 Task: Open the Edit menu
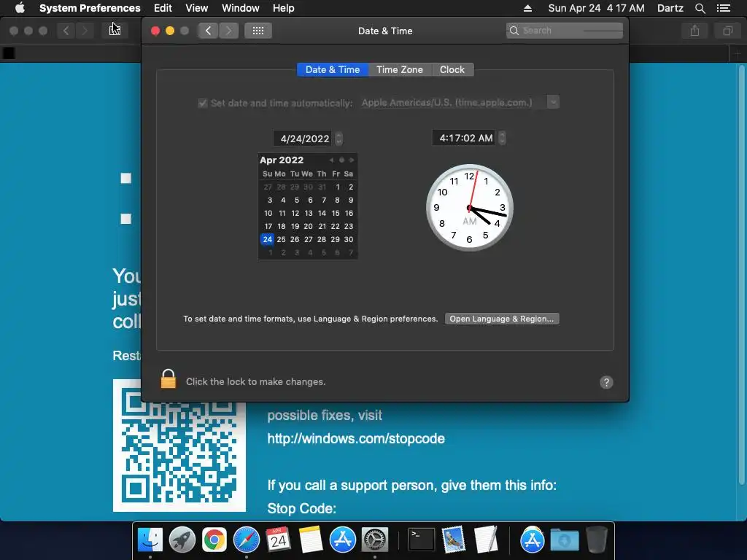(163, 8)
